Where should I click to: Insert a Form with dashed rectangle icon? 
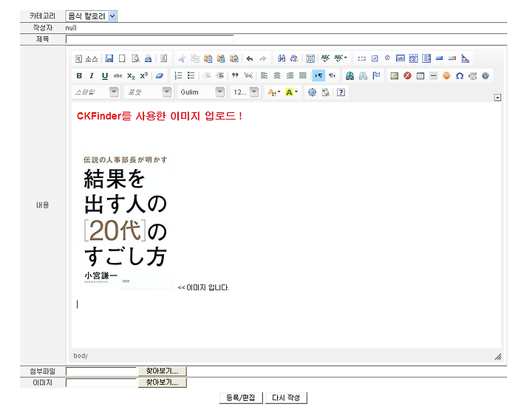click(361, 58)
